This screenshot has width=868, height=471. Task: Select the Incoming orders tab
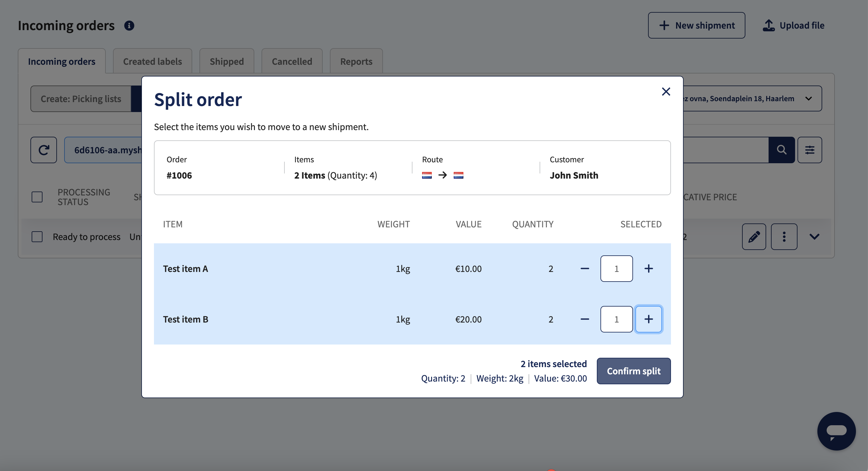click(62, 61)
